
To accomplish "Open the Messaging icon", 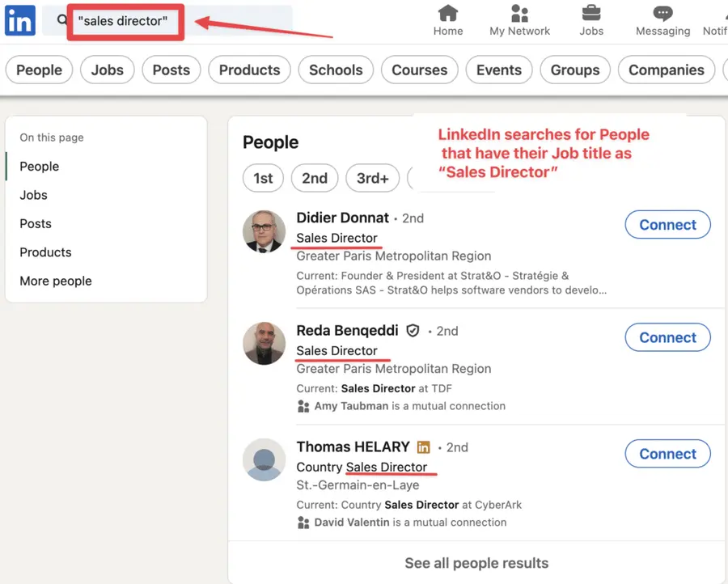I will tap(662, 15).
